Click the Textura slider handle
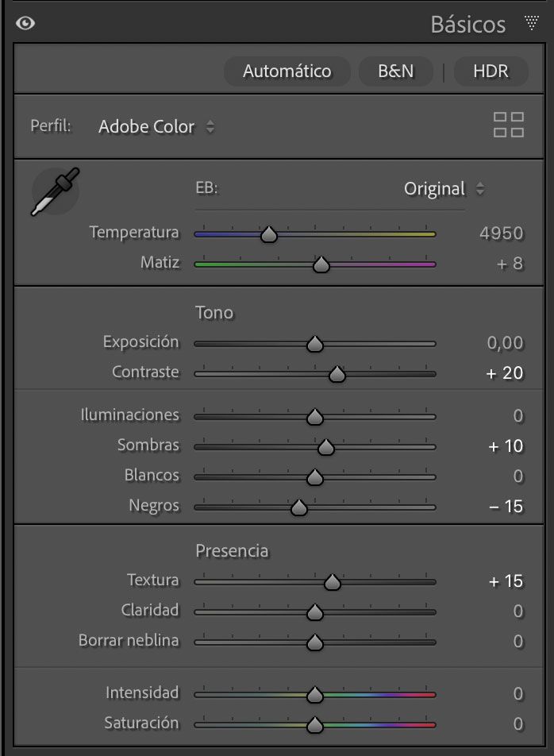 332,582
